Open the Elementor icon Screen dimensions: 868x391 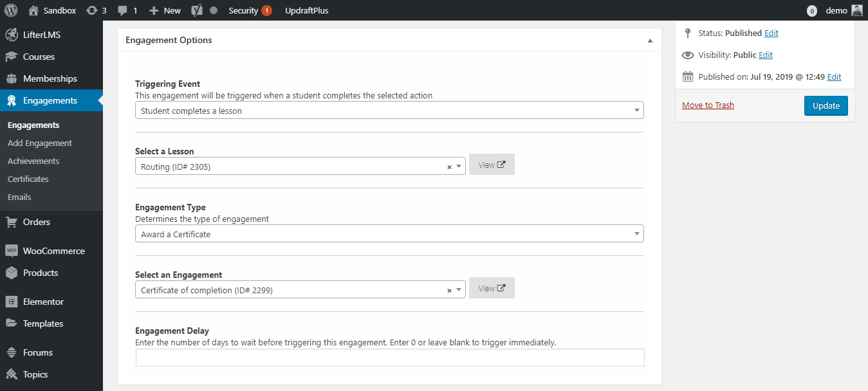pos(12,302)
